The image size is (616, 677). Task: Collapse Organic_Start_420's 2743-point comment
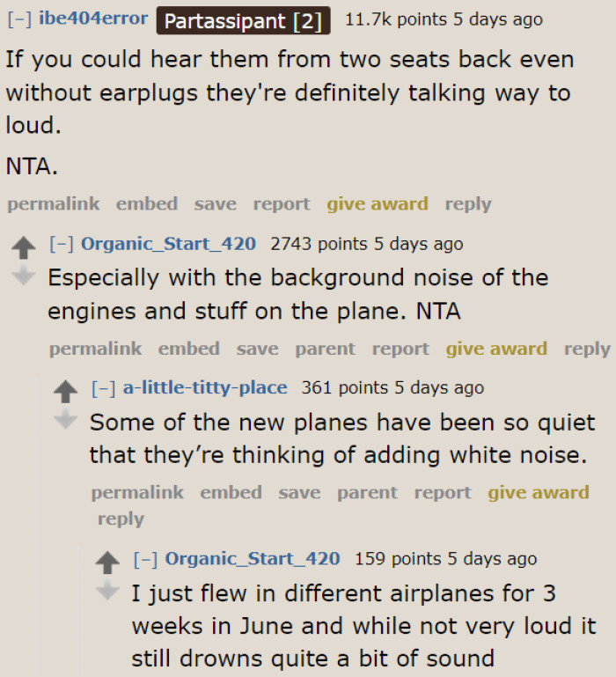[62, 244]
